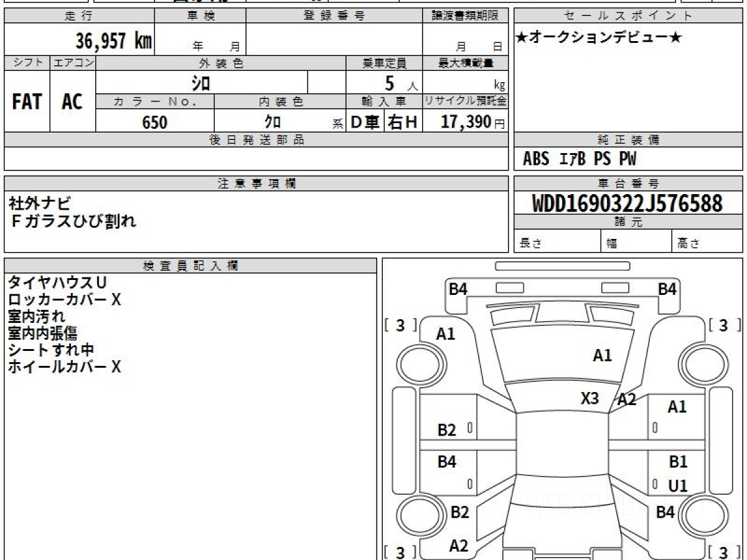
Task: Select the D車 value
Action: coord(365,123)
